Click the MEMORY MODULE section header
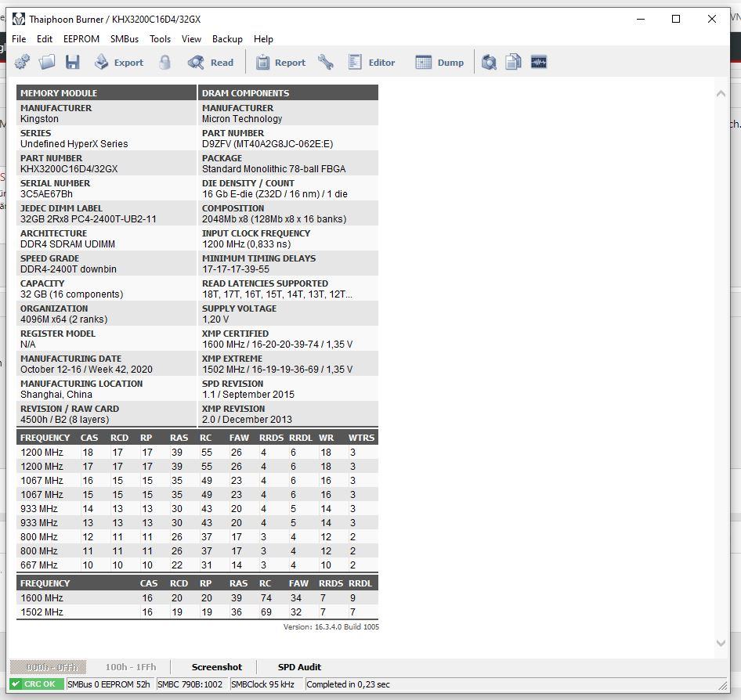 click(x=107, y=92)
